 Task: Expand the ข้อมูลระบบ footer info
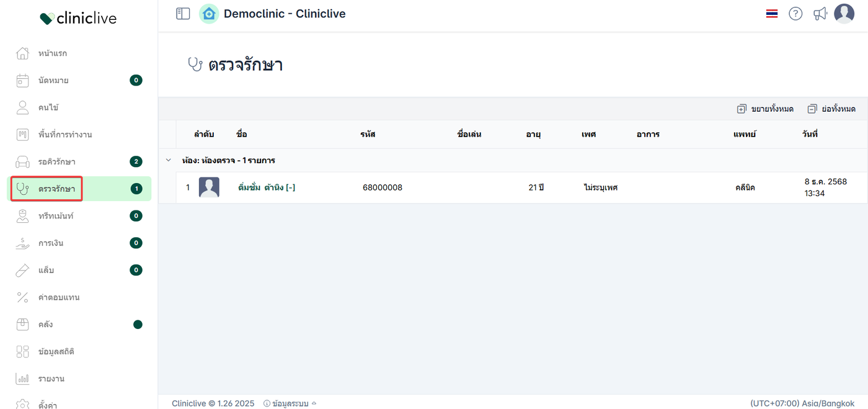(290, 403)
